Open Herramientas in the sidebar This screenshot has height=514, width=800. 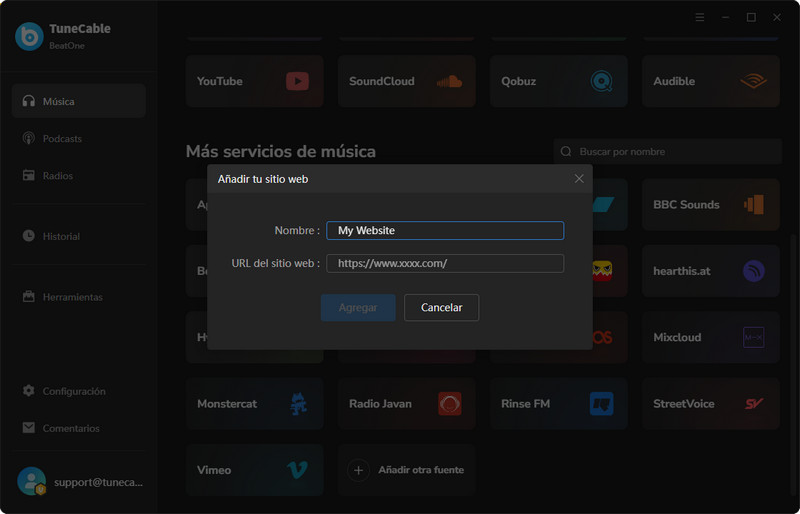79,297
